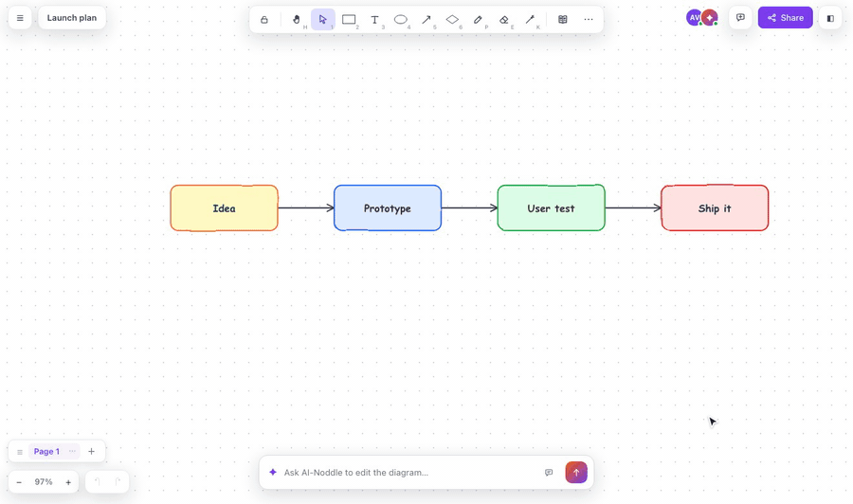The image size is (853, 504).
Task: Select the Selection pointer tool
Action: pos(322,20)
